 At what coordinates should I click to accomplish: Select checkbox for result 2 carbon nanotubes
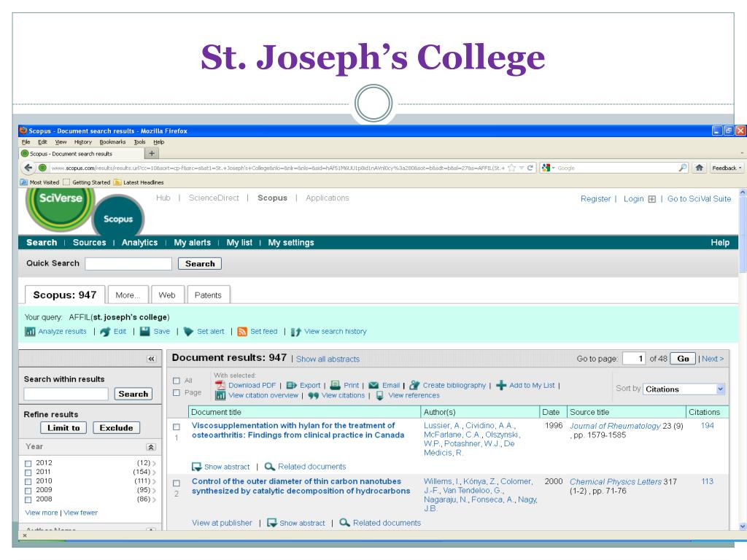pos(177,483)
